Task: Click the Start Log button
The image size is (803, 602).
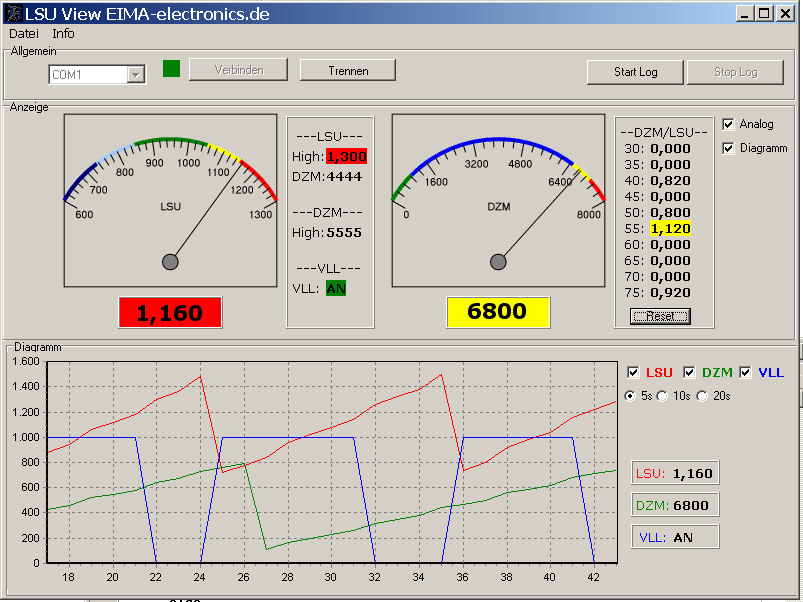Action: pos(636,72)
